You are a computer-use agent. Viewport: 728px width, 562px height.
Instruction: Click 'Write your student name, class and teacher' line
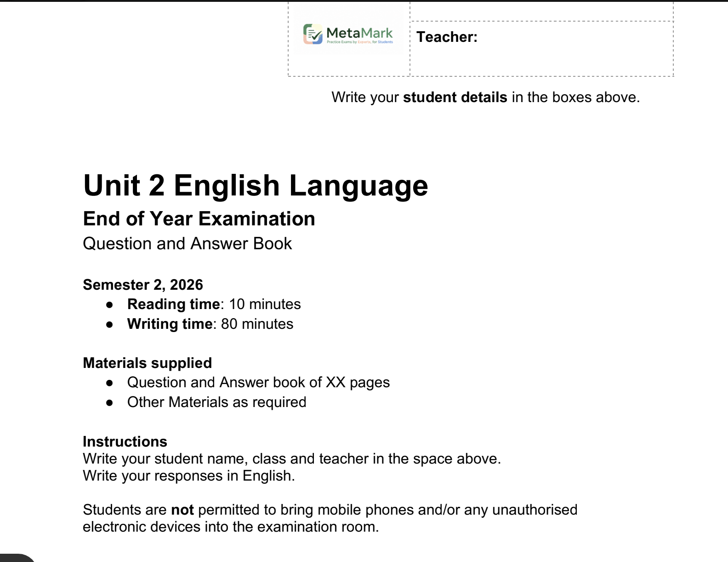pos(292,459)
